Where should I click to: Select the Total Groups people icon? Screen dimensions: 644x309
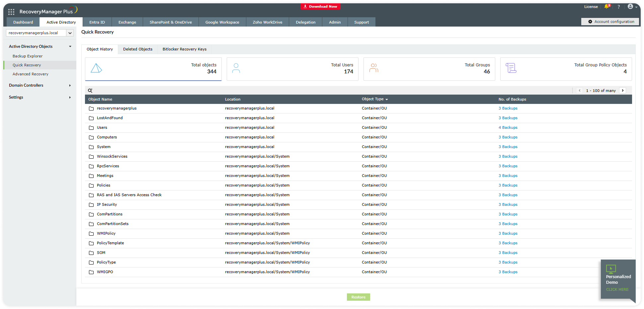374,68
